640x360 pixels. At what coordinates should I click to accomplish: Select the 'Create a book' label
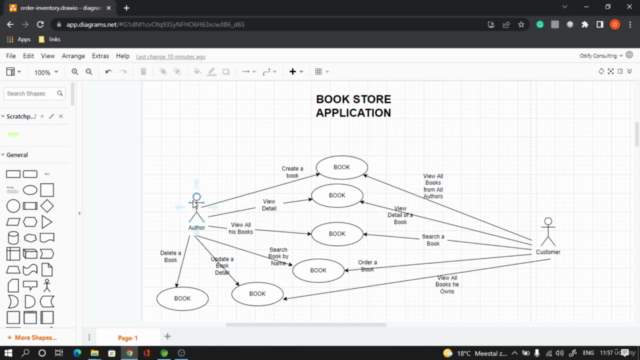[292, 172]
